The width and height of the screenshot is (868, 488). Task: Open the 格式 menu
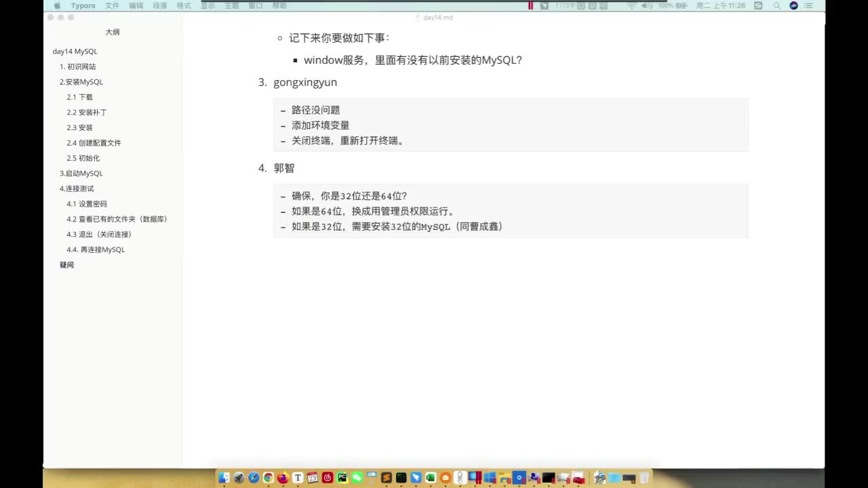click(184, 5)
